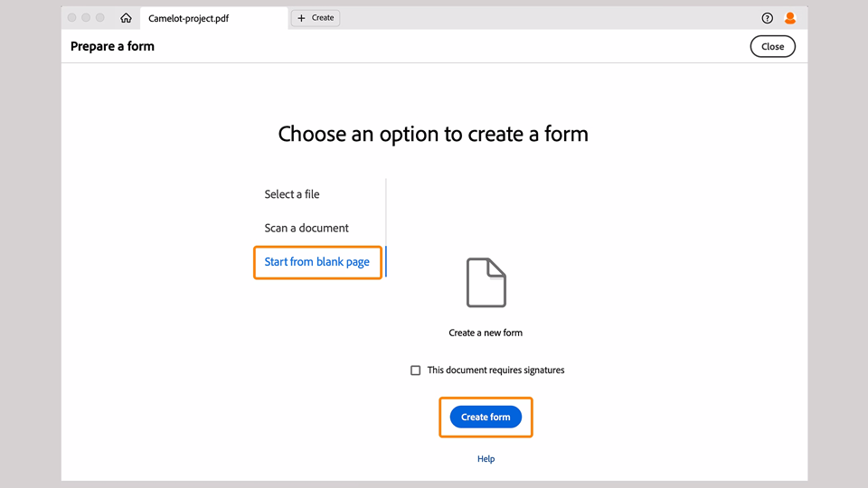Go to the Home icon
Image resolution: width=868 pixels, height=488 pixels.
tap(127, 18)
